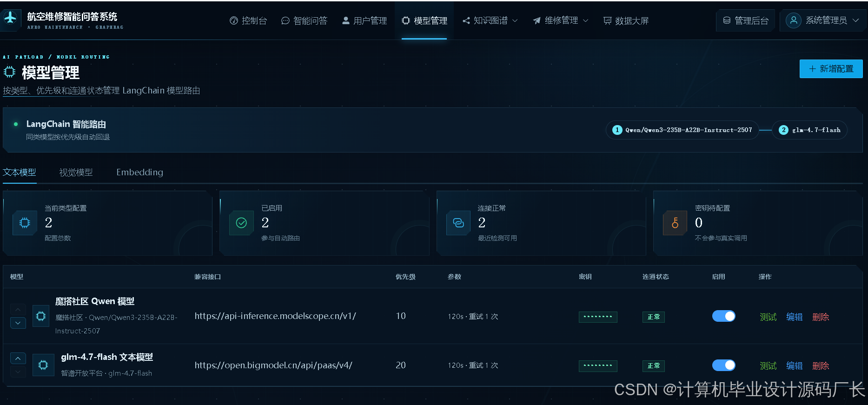Click the 智能问答 chat bubble icon
Screen dimensions: 868x405
(285, 20)
